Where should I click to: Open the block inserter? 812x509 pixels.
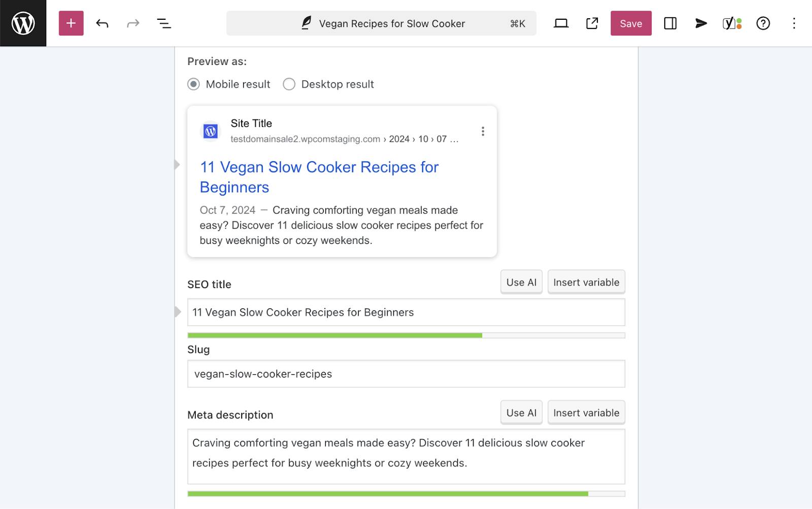pyautogui.click(x=71, y=23)
